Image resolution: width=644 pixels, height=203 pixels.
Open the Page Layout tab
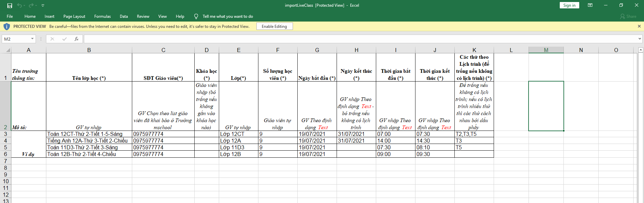[x=74, y=16]
